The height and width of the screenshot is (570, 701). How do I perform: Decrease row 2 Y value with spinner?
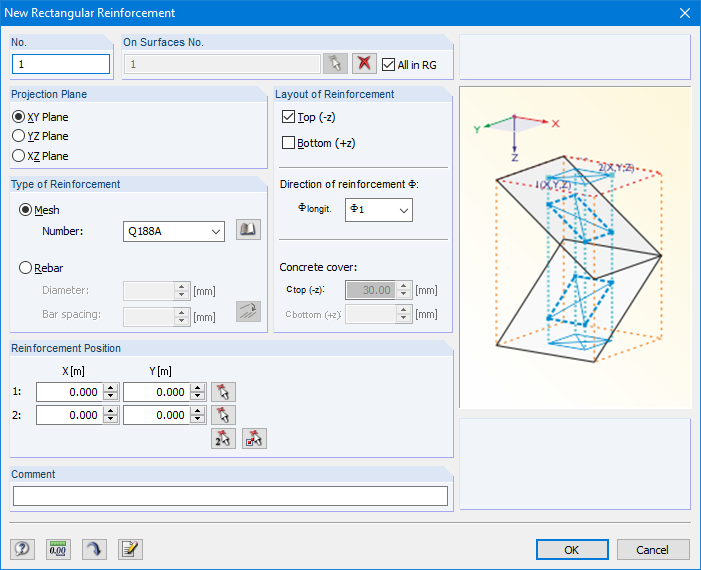(198, 420)
